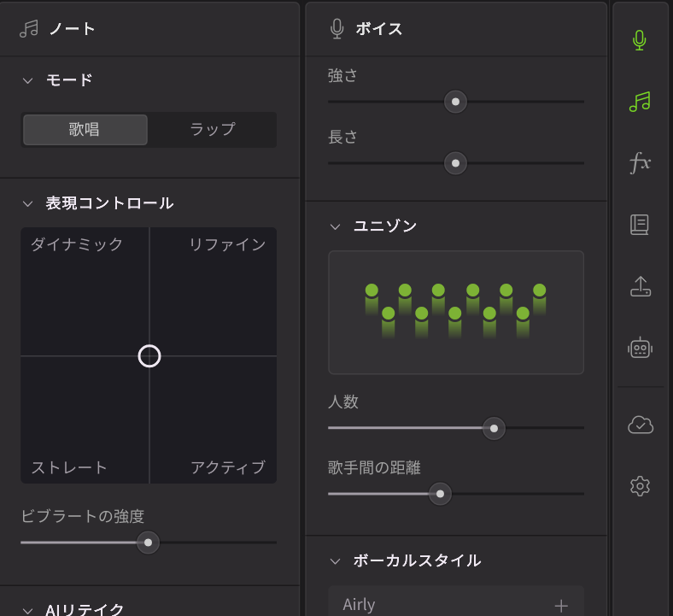The width and height of the screenshot is (673, 616).
Task: Expand the AIリテイク section
Action: [x=27, y=609]
